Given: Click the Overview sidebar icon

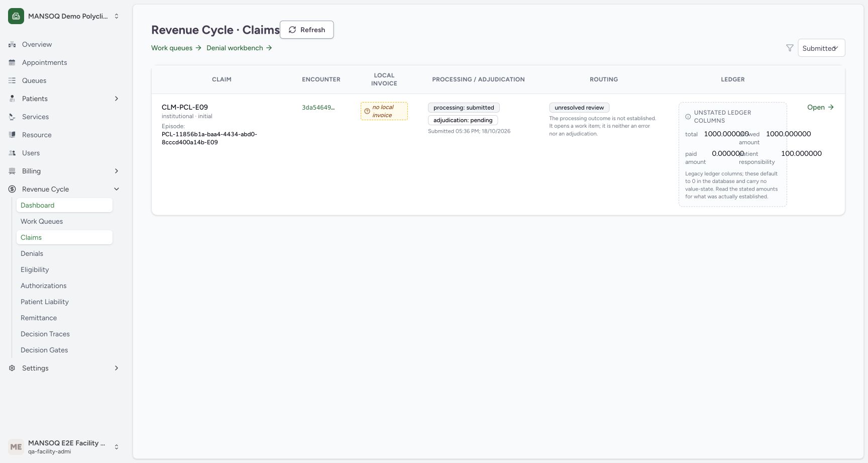Looking at the screenshot, I should coord(12,44).
